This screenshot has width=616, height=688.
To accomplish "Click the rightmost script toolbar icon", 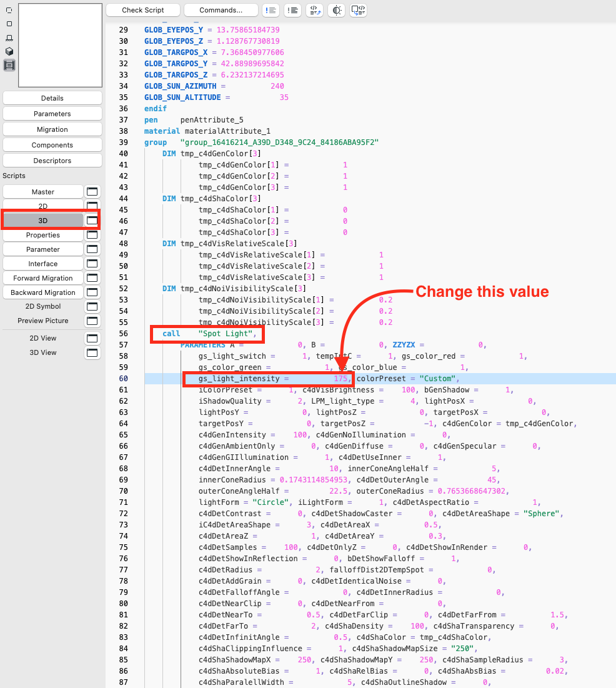I will tap(359, 10).
